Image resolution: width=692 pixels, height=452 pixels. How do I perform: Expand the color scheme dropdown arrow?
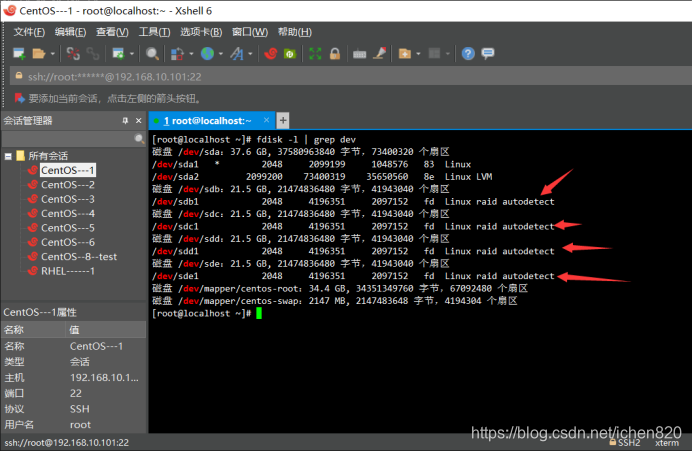(x=191, y=54)
